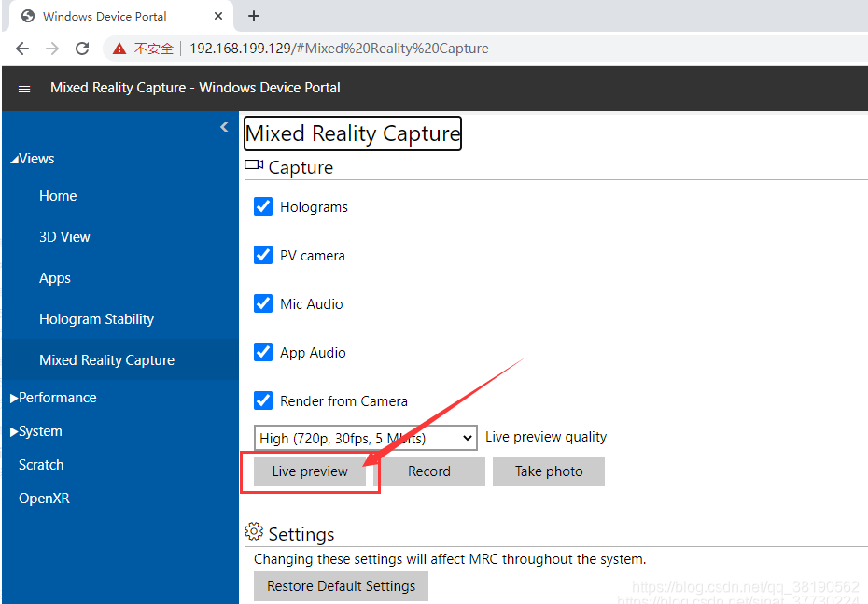Open OpenXR in the sidebar

(x=44, y=499)
